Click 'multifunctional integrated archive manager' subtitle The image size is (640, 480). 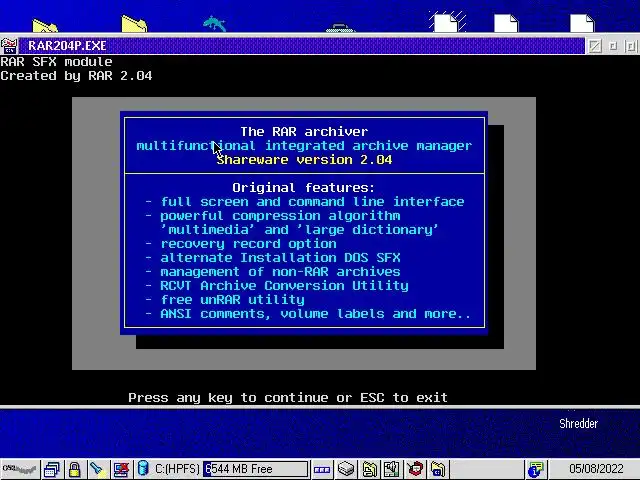[x=304, y=146]
